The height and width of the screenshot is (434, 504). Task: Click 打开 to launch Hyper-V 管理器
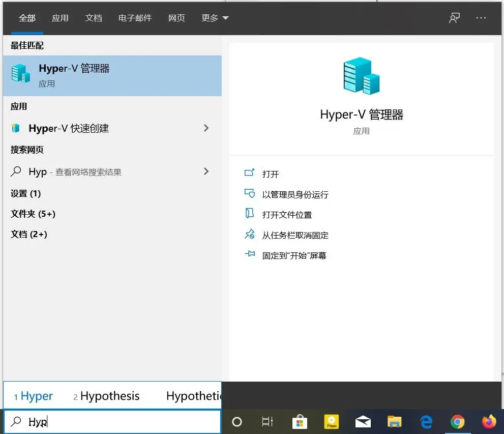click(x=271, y=174)
